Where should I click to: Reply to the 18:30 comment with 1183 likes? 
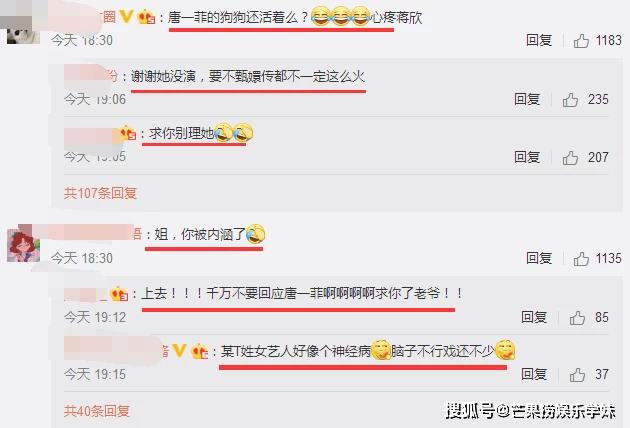point(539,40)
